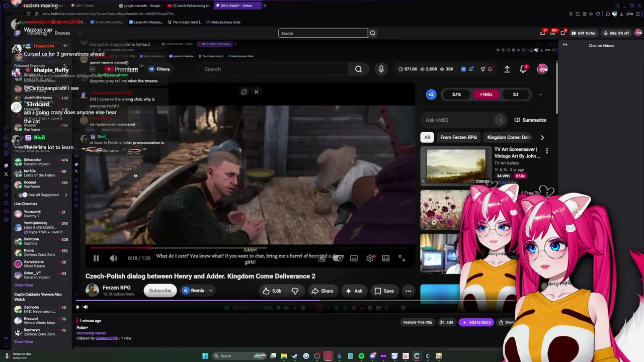Subscribe to Ferzen RPG

[x=160, y=291]
